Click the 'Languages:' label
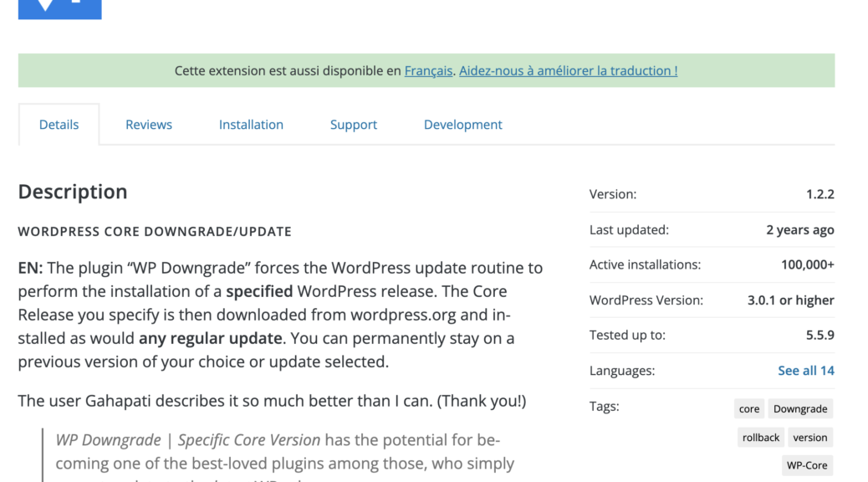The image size is (868, 482). (621, 371)
